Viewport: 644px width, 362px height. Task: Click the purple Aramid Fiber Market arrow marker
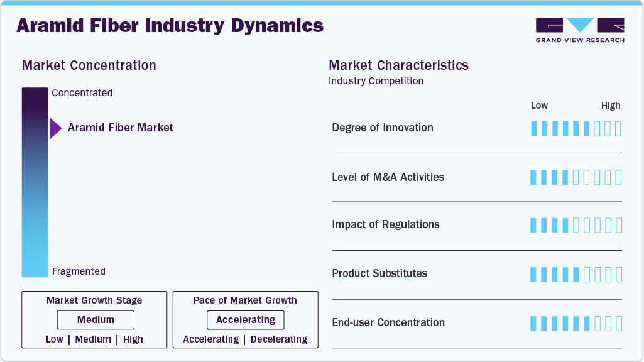coord(55,128)
